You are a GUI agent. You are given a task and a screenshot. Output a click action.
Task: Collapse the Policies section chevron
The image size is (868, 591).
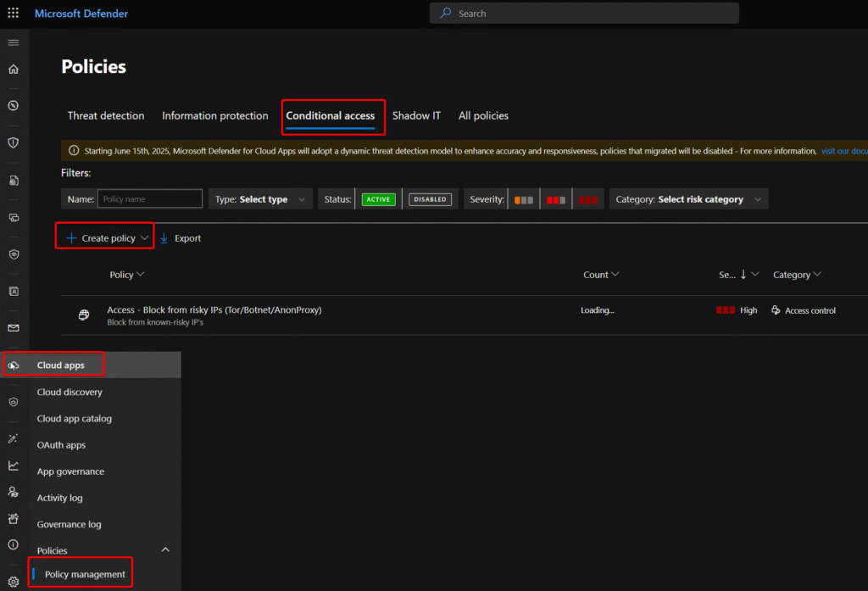click(165, 550)
